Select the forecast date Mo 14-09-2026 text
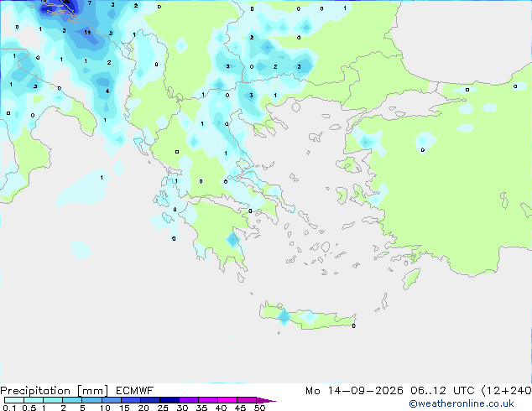This screenshot has height=411, width=532. click(354, 391)
